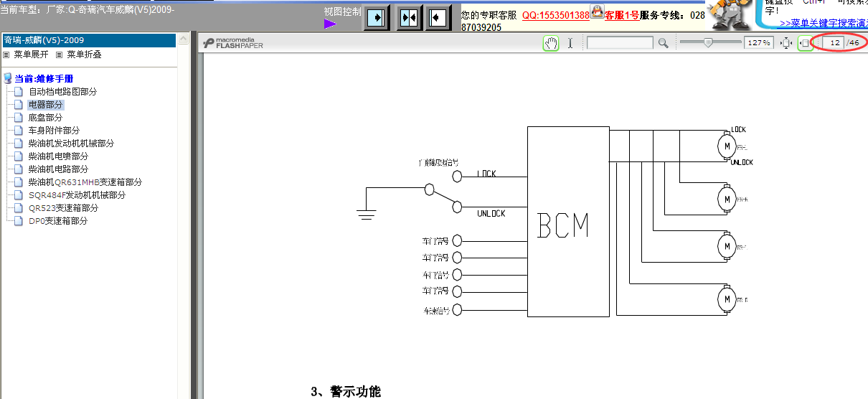Open 底盘部分 in the tree
This screenshot has width=868, height=399.
(46, 118)
